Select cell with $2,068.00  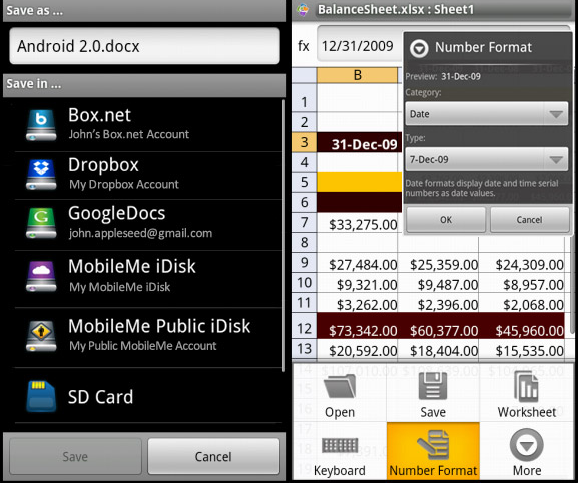coord(522,304)
